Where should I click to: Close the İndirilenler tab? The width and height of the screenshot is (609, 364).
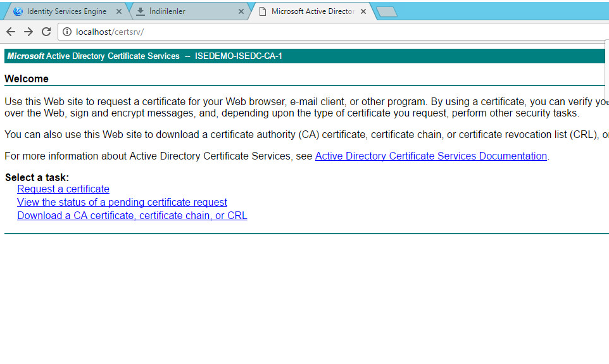pyautogui.click(x=241, y=11)
